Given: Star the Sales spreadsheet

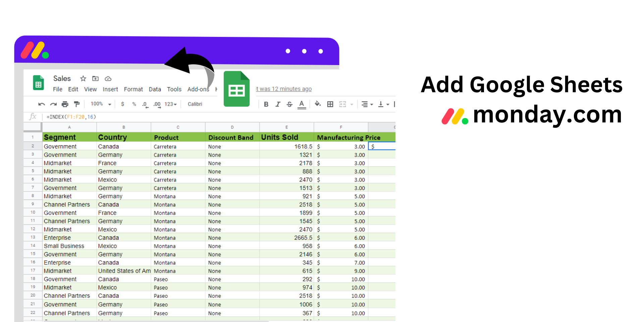Looking at the screenshot, I should coord(83,78).
